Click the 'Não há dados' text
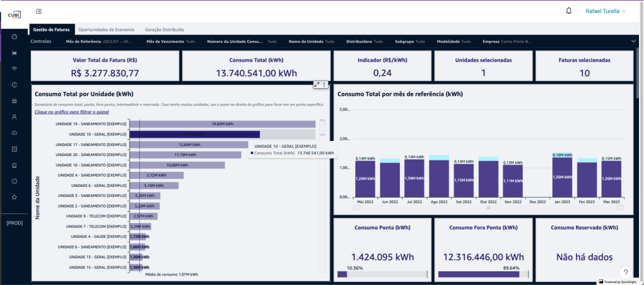 (x=584, y=257)
